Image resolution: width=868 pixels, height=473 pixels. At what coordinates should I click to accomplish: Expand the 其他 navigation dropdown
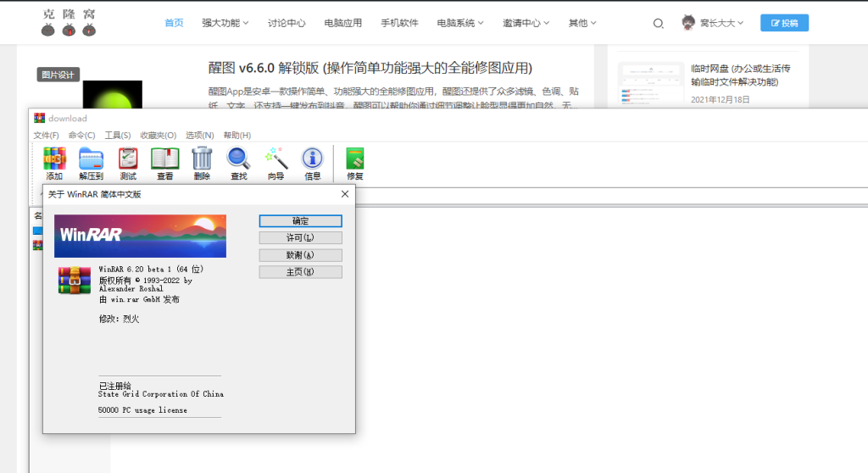[x=582, y=23]
